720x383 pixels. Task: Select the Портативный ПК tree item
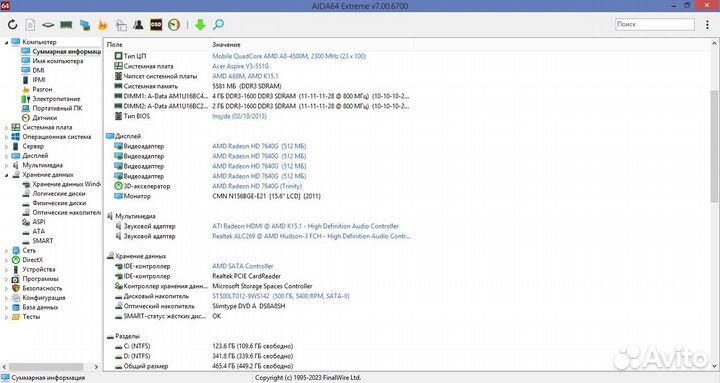click(x=57, y=108)
